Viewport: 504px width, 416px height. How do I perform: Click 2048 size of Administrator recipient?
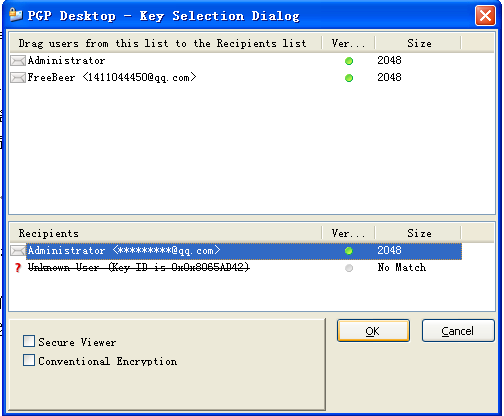pyautogui.click(x=389, y=250)
